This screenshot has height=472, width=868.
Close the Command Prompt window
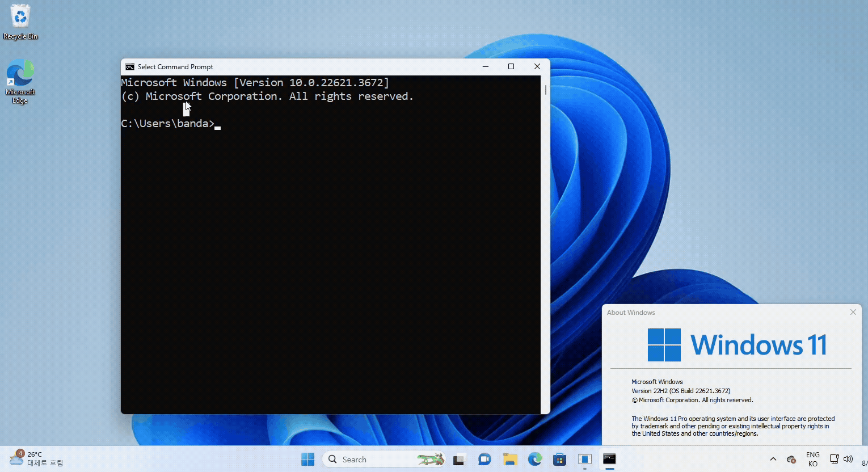pos(537,67)
